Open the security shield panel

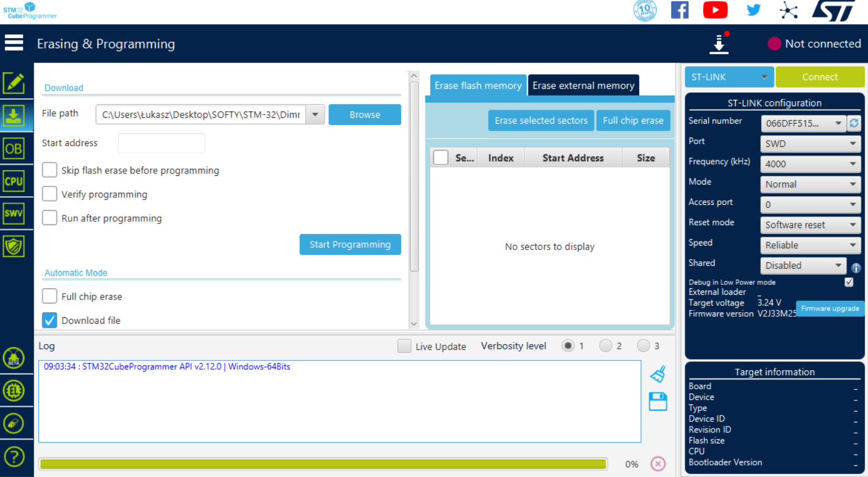tap(14, 247)
